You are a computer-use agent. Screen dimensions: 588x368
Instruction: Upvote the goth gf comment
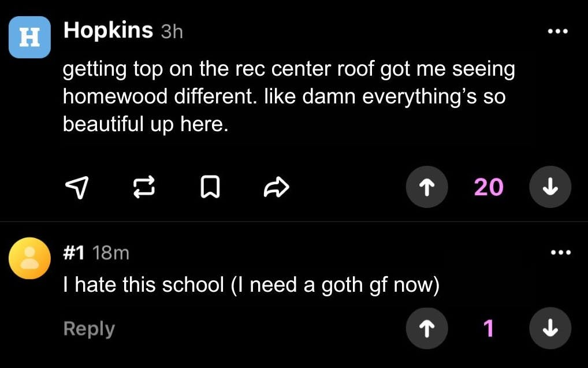(427, 328)
